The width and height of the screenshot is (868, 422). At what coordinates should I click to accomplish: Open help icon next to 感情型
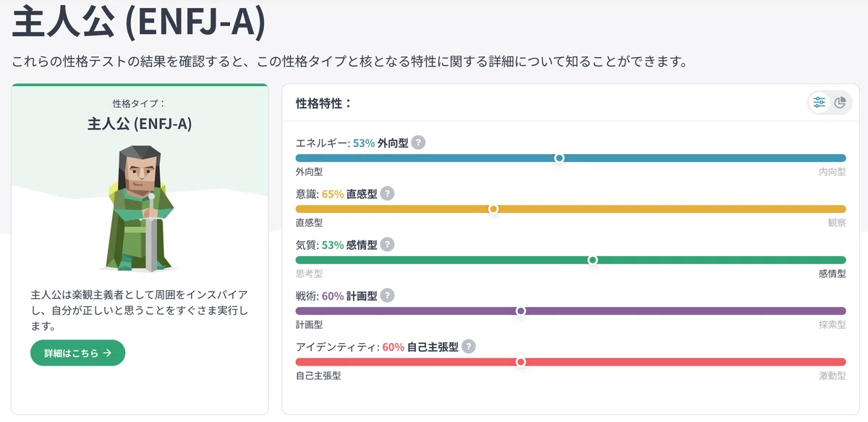(x=388, y=245)
